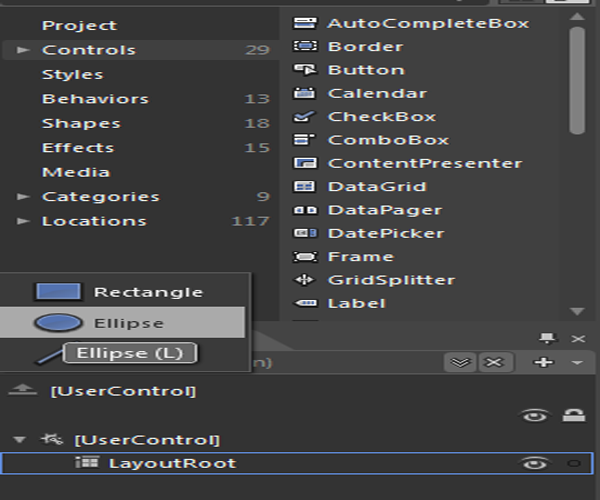Expand the Locations asset group
The image size is (600, 500).
(23, 221)
